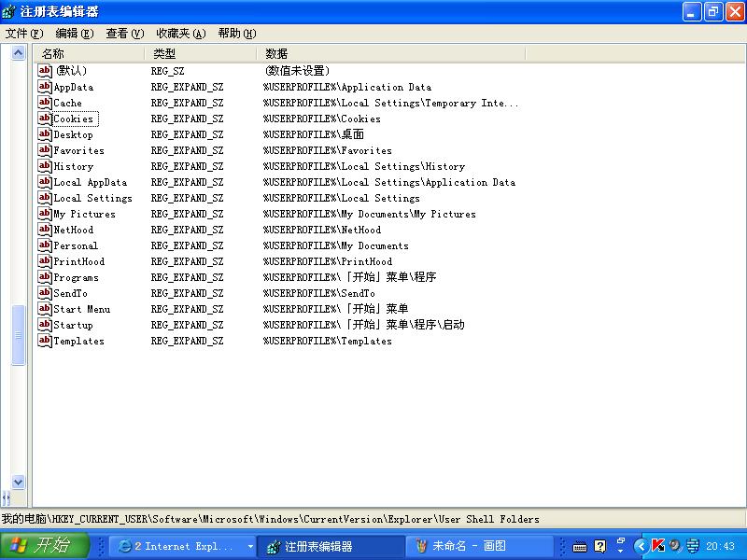Viewport: 747px width, 560px height.
Task: Click the Kaspersky tray icon
Action: pos(658,546)
